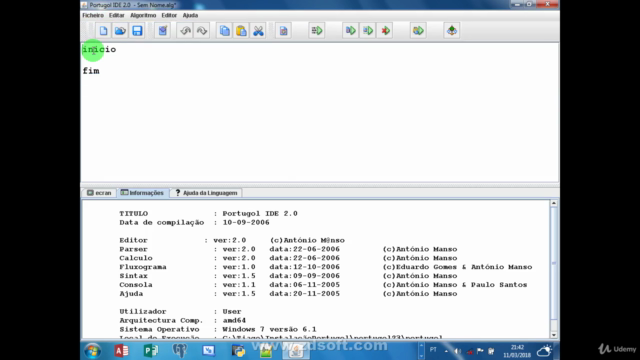Paste from clipboard using the toolbar
The image size is (640, 360).
click(x=241, y=31)
